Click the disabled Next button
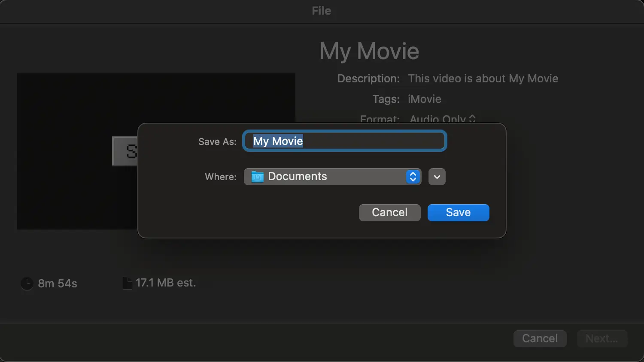Image resolution: width=644 pixels, height=362 pixels. pos(602,338)
